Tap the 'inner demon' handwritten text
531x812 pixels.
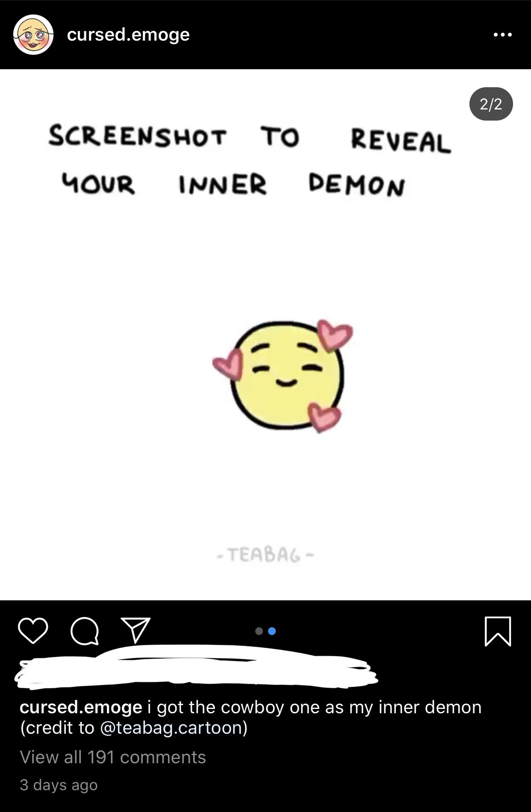(292, 185)
